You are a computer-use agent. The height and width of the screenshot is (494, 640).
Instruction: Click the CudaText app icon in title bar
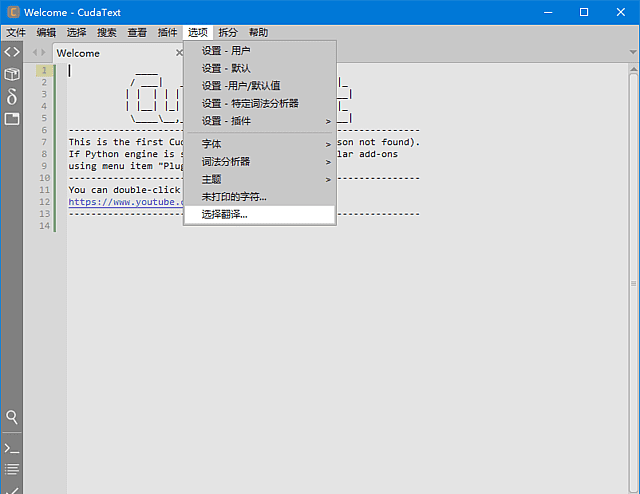point(13,12)
